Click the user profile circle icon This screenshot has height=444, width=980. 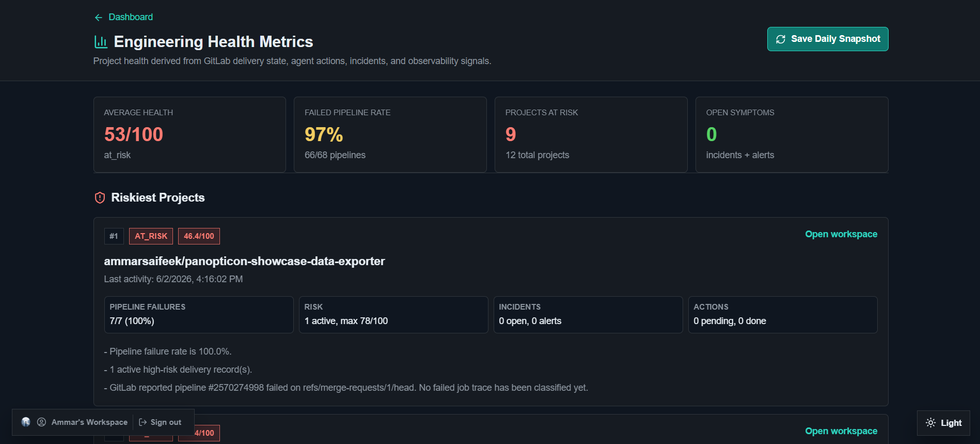point(42,422)
